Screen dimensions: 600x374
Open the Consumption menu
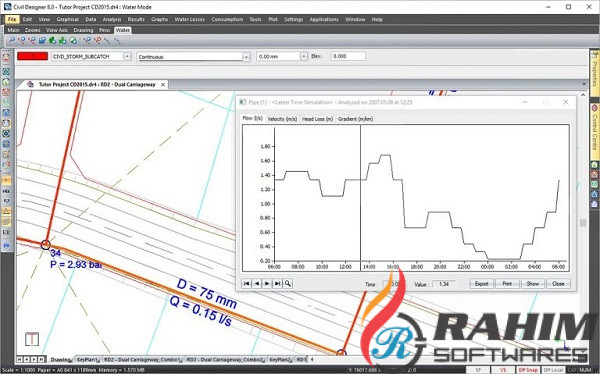227,19
